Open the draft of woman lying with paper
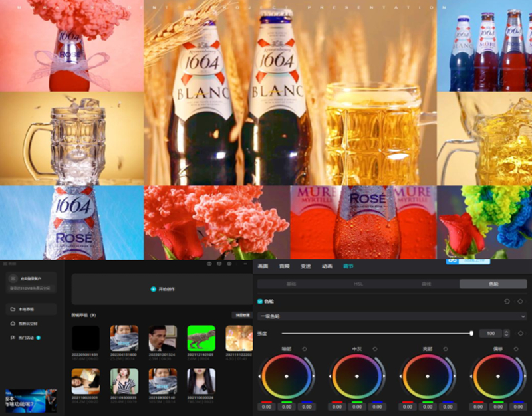 point(86,381)
